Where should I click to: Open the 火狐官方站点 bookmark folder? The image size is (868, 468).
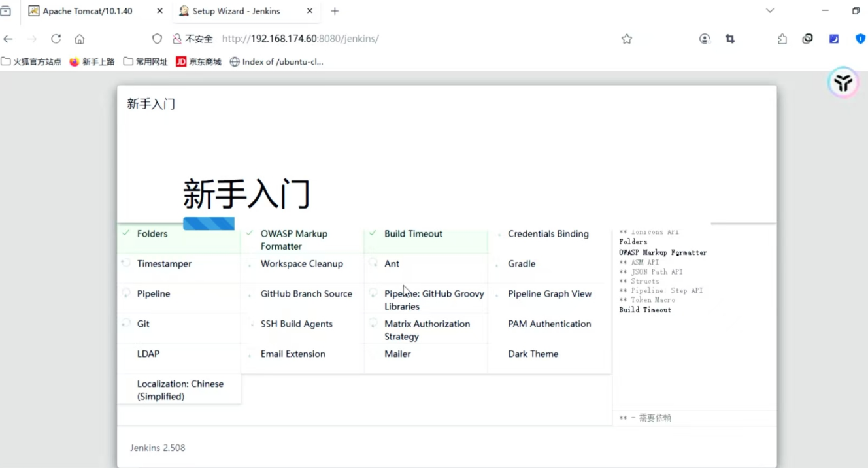[31, 62]
